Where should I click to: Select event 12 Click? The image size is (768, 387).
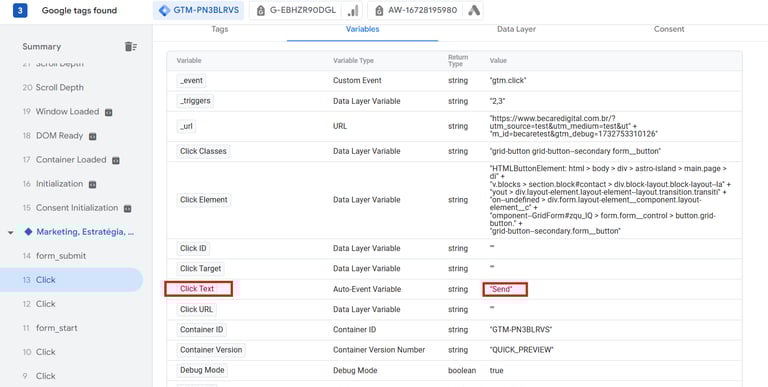39,304
